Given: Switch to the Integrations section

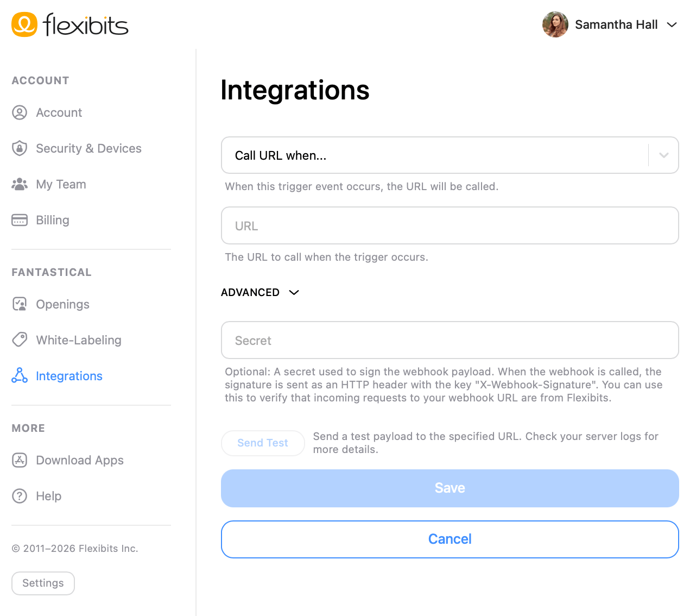Looking at the screenshot, I should pyautogui.click(x=69, y=376).
